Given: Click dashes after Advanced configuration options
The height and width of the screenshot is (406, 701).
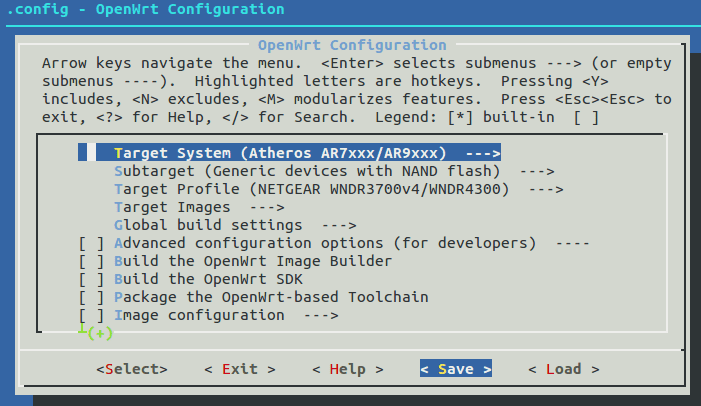Looking at the screenshot, I should point(573,244).
